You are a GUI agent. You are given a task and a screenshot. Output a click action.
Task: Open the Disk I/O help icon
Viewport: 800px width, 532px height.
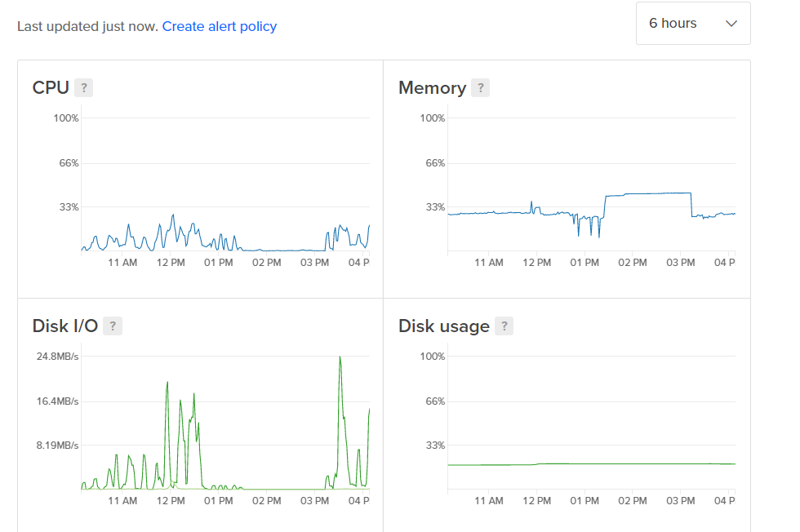[x=113, y=326]
